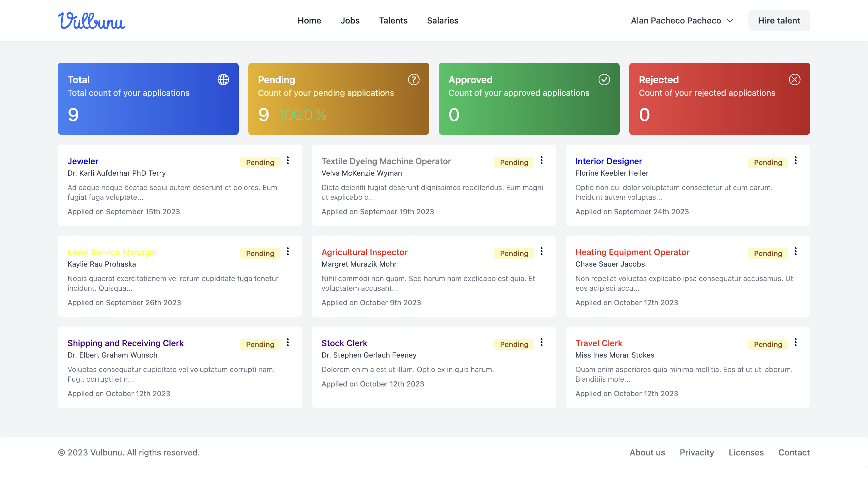This screenshot has width=868, height=491.
Task: Open the Textile Dyeing Machine Operator link
Action: [386, 161]
